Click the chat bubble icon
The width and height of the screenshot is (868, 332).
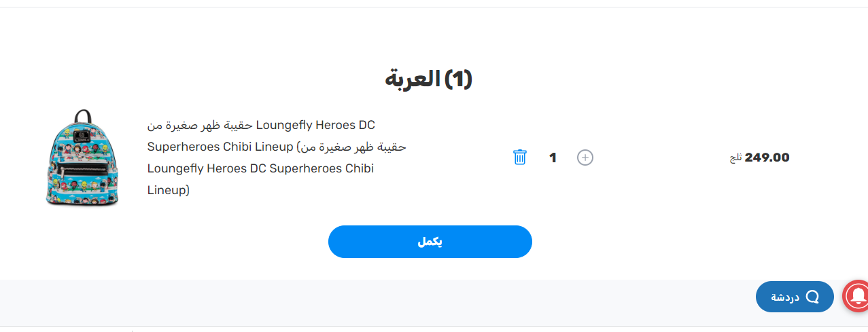pos(812,297)
